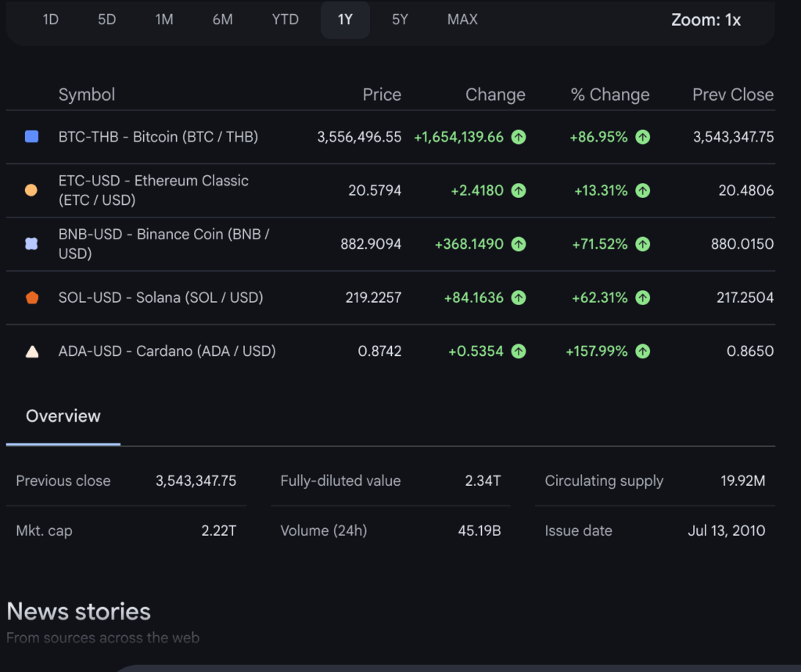Select the YTD range tab
The height and width of the screenshot is (672, 801).
pos(285,20)
